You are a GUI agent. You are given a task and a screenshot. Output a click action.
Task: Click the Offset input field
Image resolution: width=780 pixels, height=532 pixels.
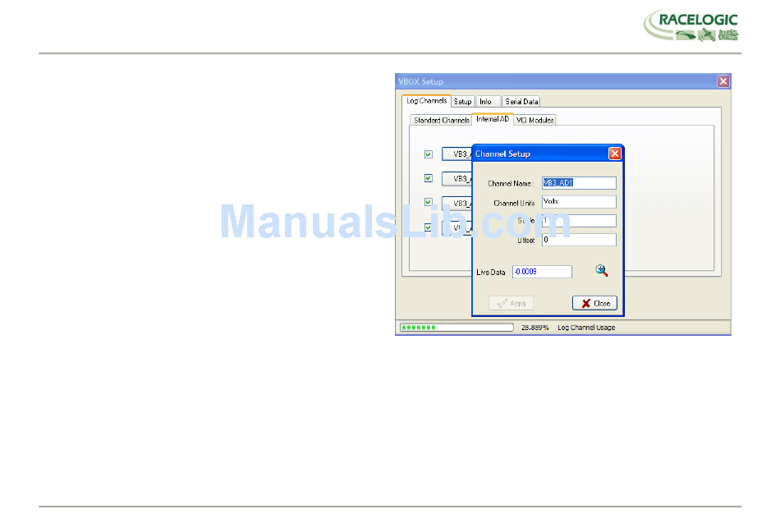[579, 240]
